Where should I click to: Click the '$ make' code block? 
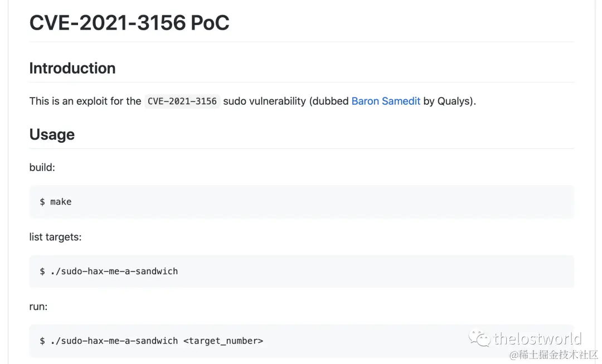[56, 202]
